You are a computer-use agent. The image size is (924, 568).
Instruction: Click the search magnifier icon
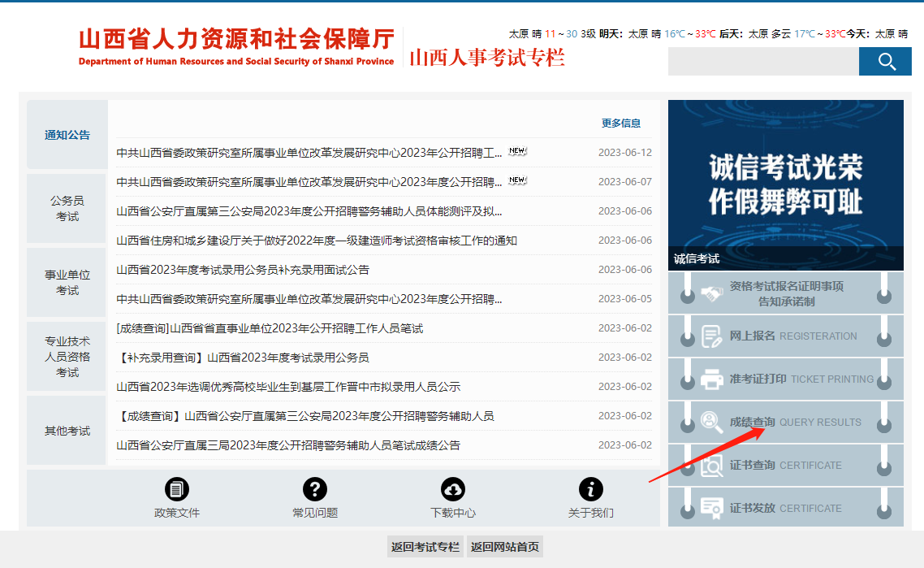pos(884,61)
